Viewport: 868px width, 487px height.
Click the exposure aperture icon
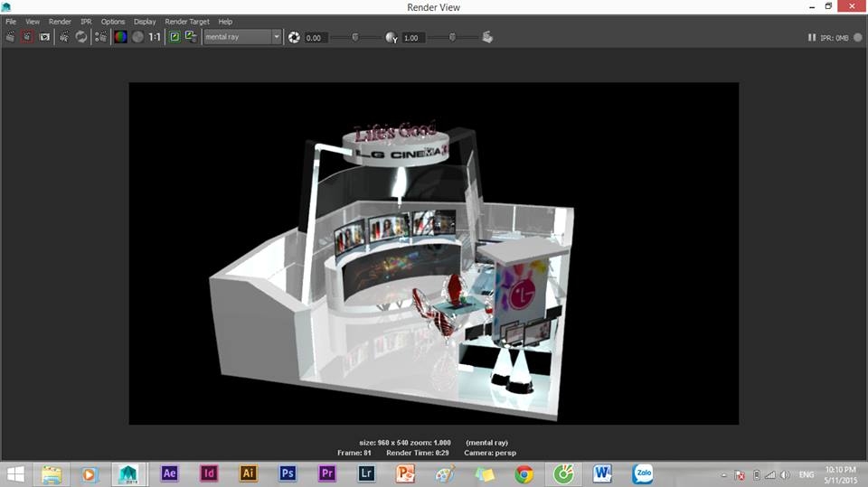point(294,37)
